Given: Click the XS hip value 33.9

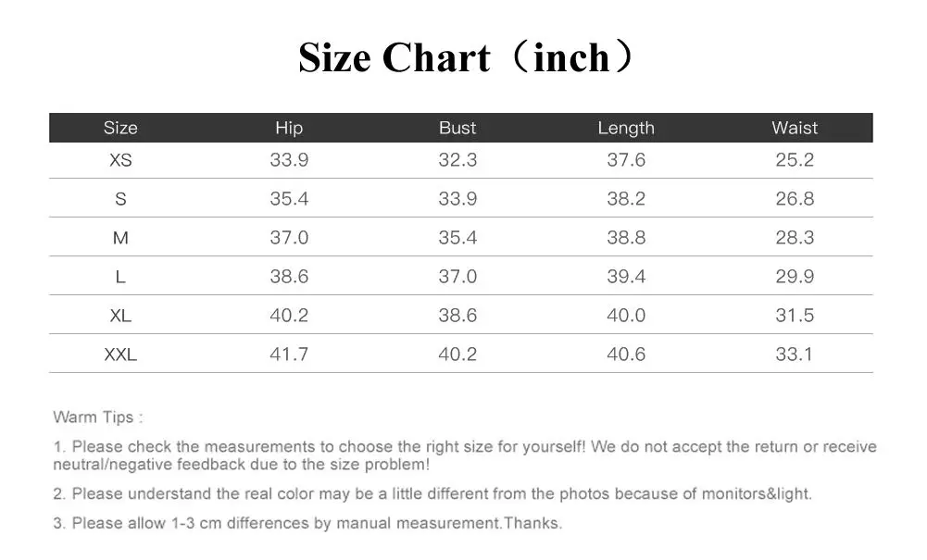Looking at the screenshot, I should click(289, 160).
